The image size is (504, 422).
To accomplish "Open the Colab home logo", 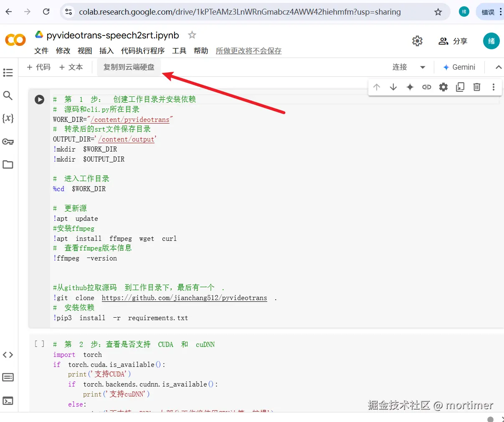I will coord(15,40).
